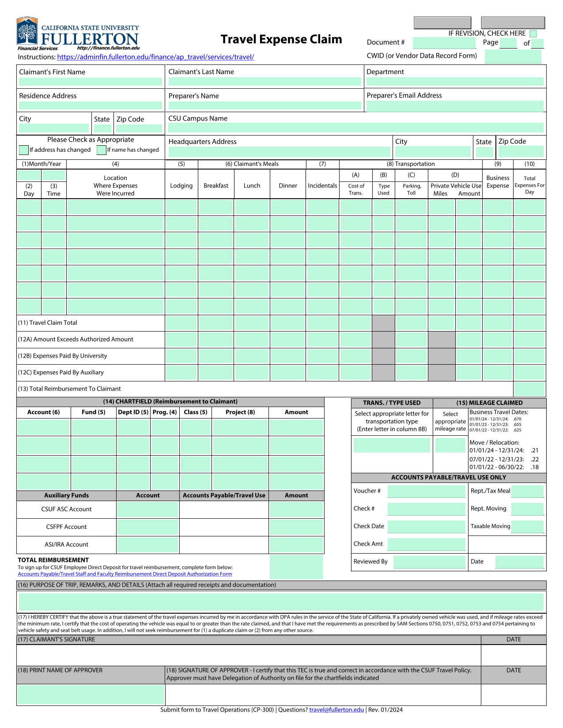
Task: Click the Claimant's Last Name field
Action: tap(264, 82)
